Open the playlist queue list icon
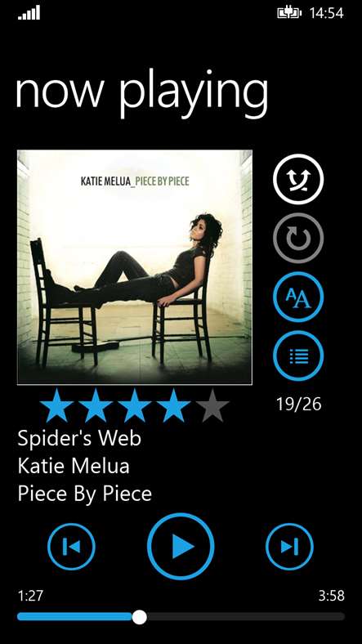 (298, 356)
